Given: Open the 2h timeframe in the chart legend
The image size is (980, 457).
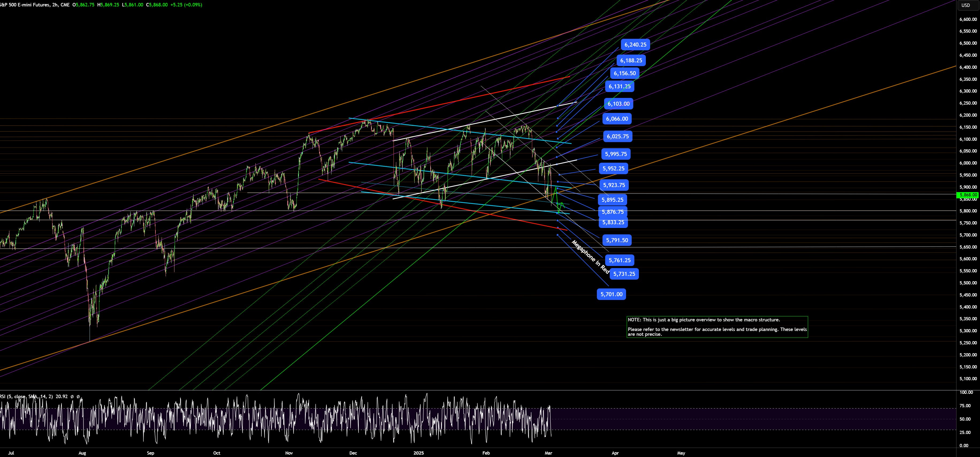Looking at the screenshot, I should point(55,5).
